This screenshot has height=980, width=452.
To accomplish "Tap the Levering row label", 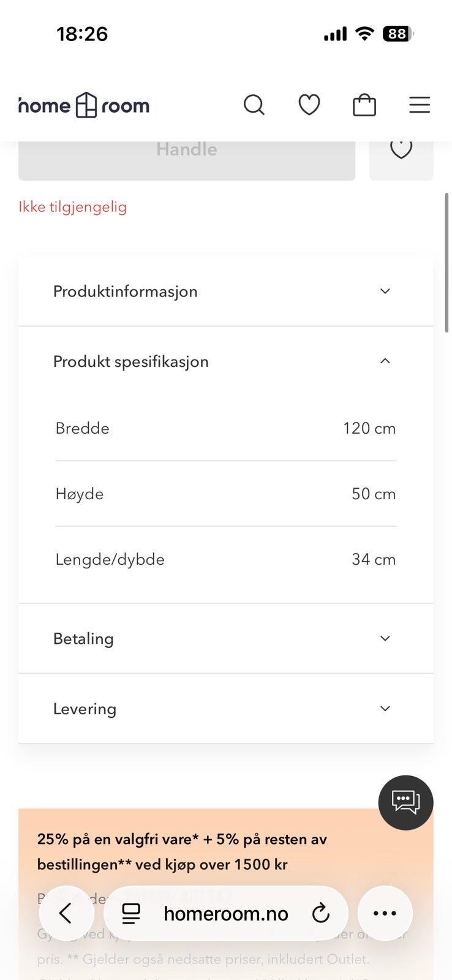I will pos(85,709).
